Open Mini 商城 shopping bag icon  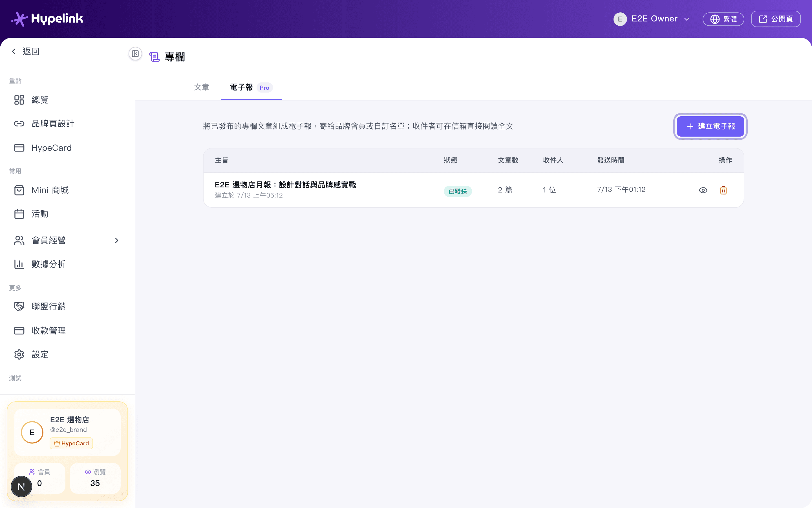click(x=19, y=190)
